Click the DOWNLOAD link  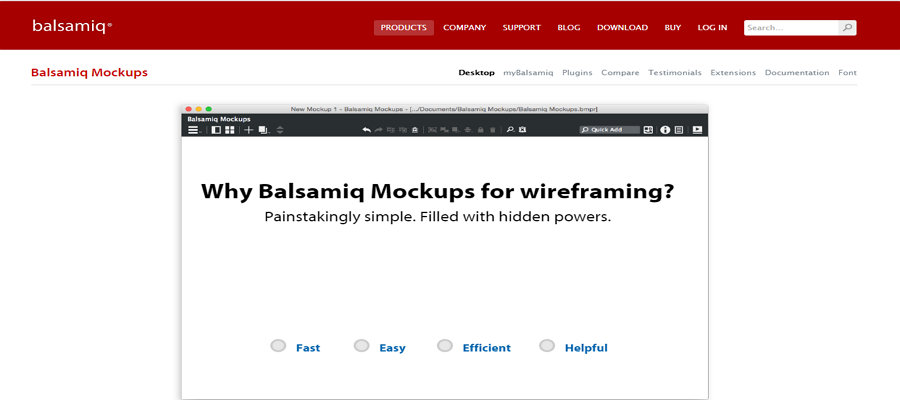[622, 28]
